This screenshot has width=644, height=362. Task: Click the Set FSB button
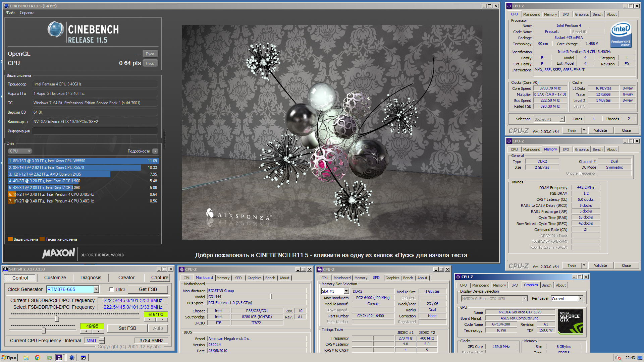click(127, 328)
